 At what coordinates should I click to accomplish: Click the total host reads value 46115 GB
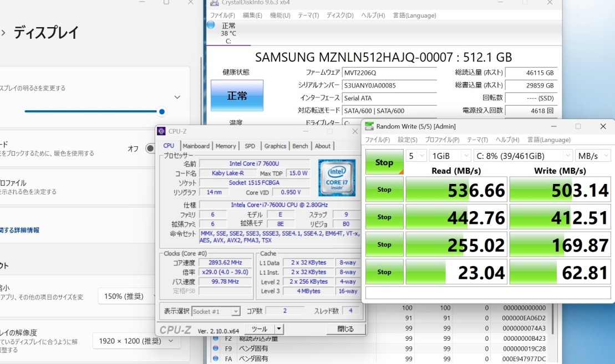(531, 73)
